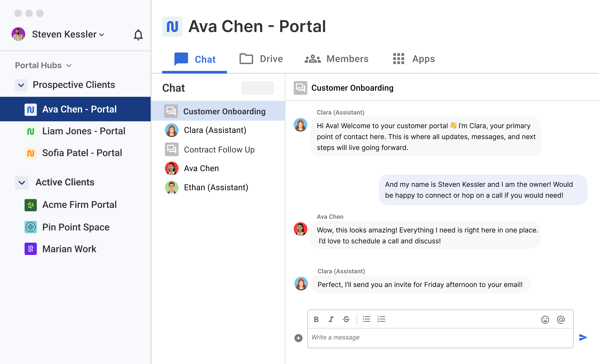Collapse the Prospective Clients group

(21, 85)
